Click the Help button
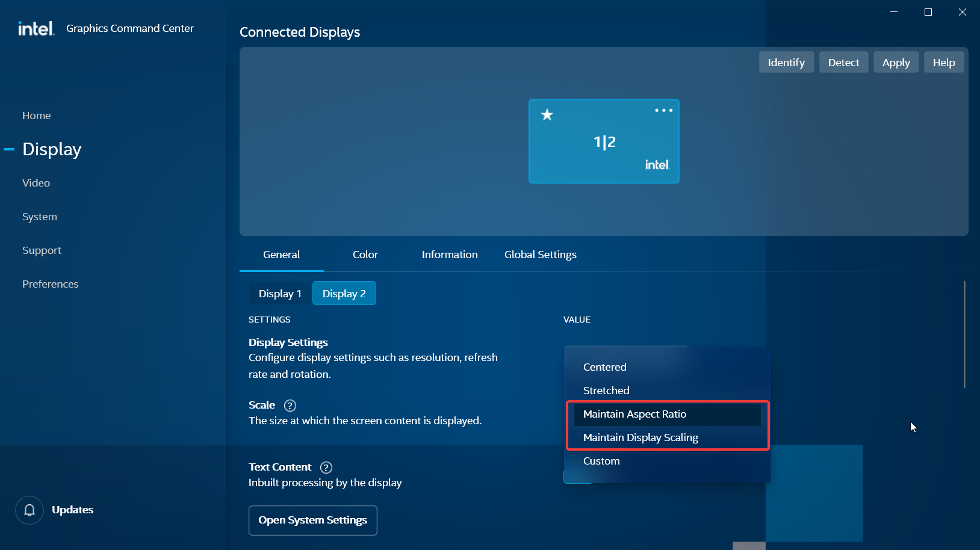Image resolution: width=980 pixels, height=550 pixels. (x=944, y=63)
